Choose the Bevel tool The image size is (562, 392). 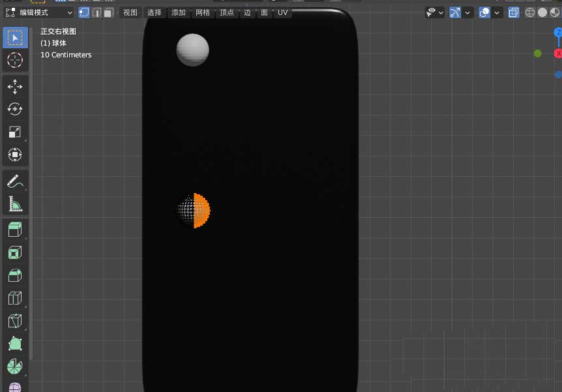15,275
